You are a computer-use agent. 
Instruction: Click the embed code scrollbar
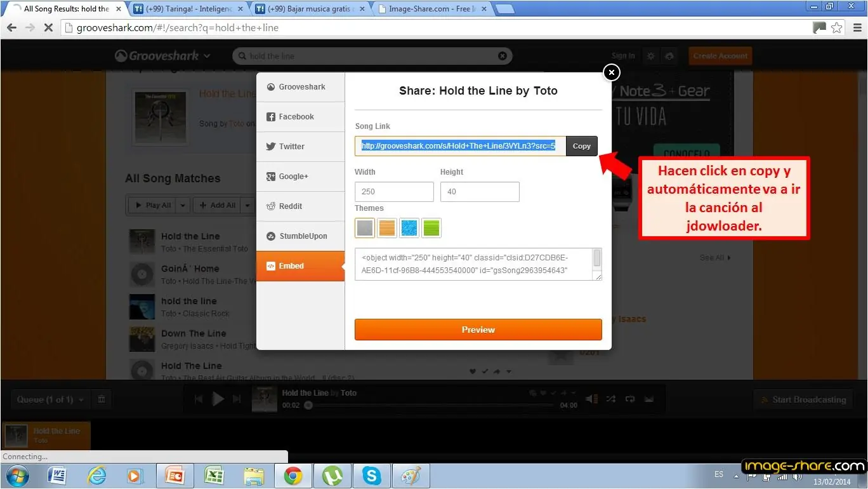pos(597,259)
